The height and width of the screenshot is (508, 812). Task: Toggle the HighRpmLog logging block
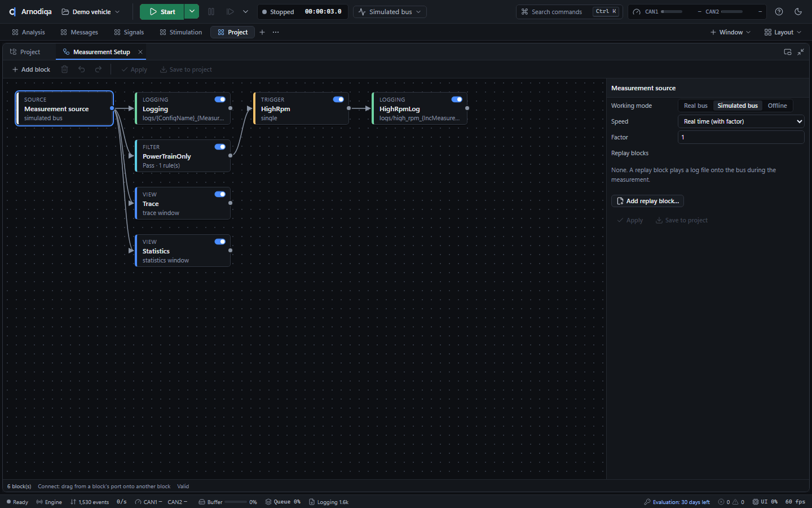(457, 99)
